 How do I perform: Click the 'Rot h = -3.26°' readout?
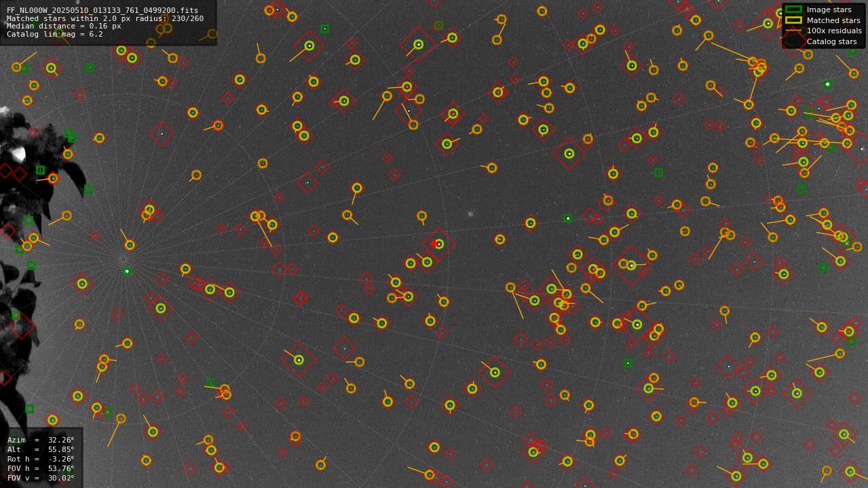[41, 459]
